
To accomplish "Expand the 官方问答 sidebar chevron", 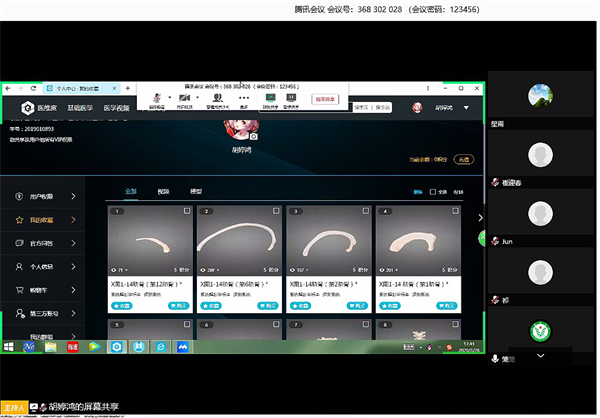I will tap(73, 243).
